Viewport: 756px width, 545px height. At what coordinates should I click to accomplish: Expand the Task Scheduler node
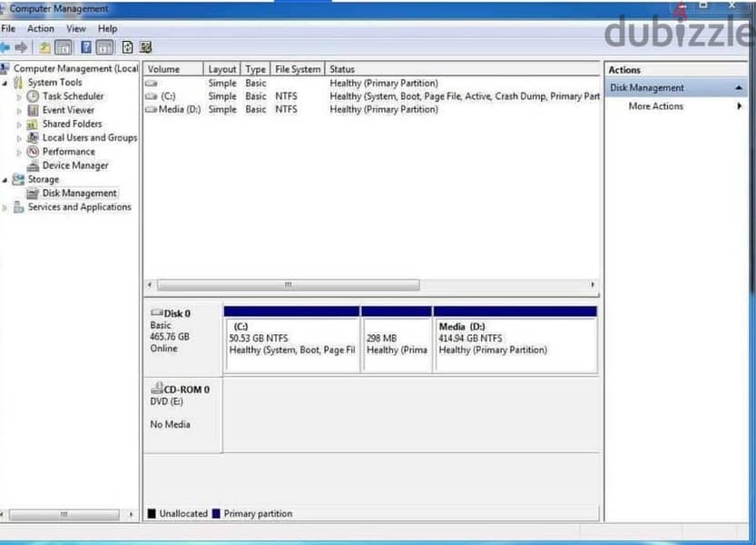pyautogui.click(x=19, y=97)
